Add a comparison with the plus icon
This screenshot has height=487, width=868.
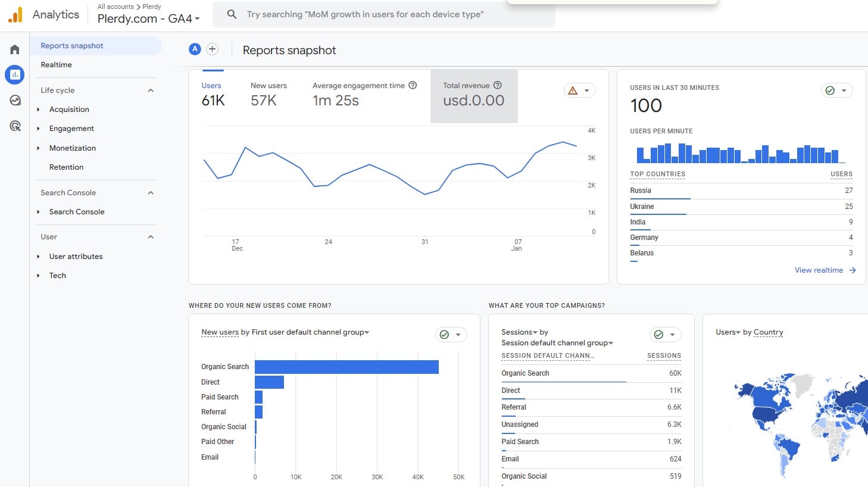[213, 49]
